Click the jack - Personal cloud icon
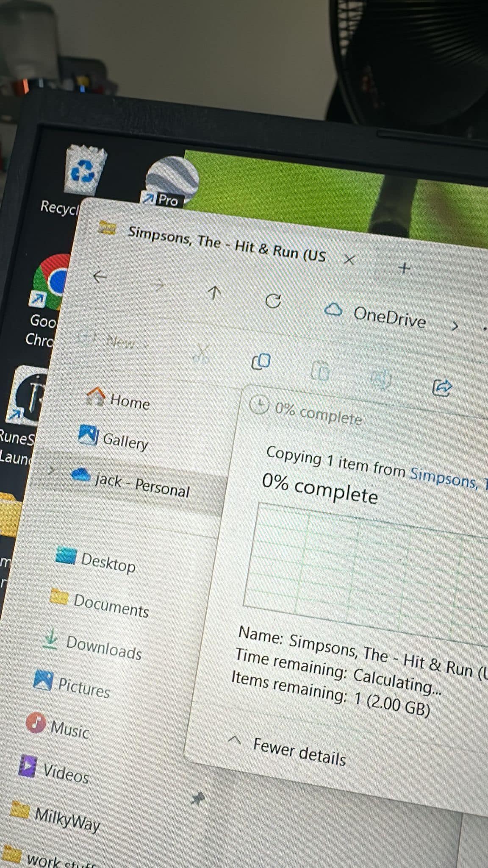 80,475
